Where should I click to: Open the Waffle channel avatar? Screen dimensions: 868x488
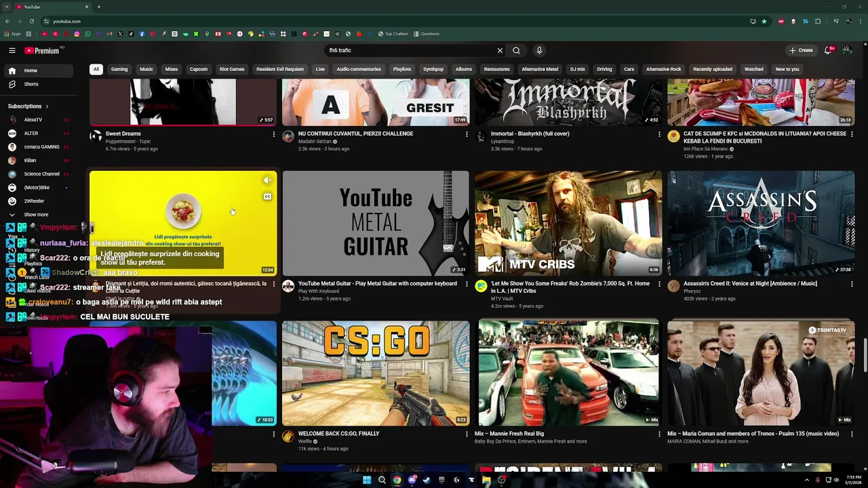pos(288,436)
